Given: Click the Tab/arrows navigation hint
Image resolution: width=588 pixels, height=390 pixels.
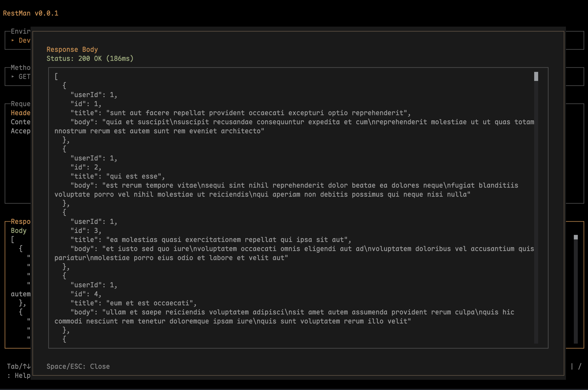Looking at the screenshot, I should 19,367.
